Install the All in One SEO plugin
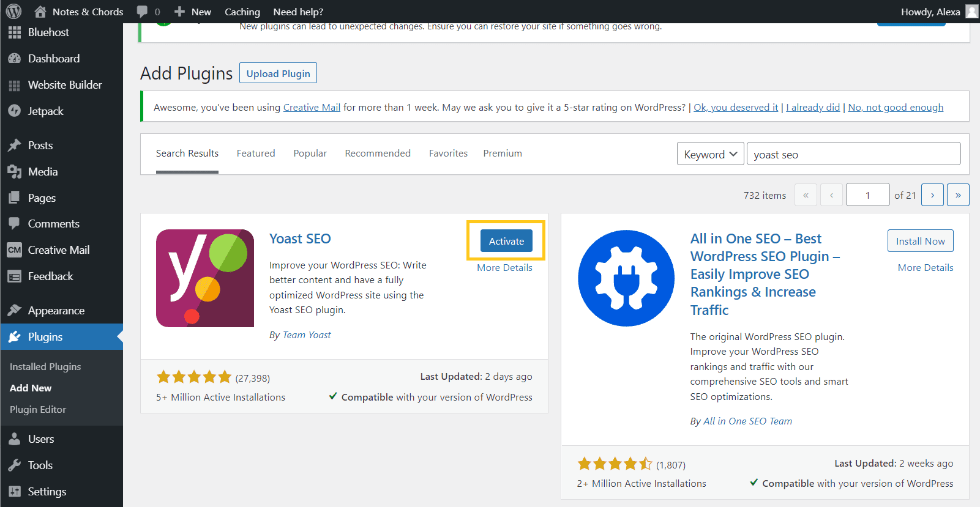 920,241
